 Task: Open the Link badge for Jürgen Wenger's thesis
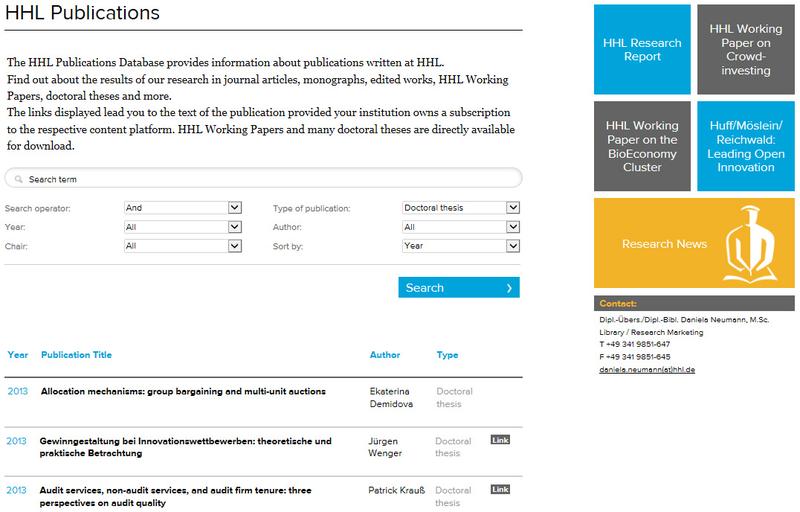click(500, 440)
